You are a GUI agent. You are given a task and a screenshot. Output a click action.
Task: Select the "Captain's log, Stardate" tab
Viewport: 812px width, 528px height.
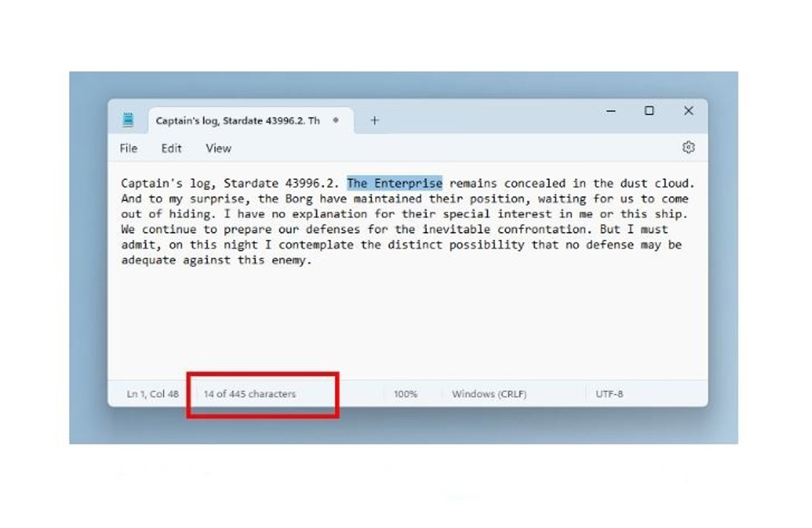pos(238,120)
